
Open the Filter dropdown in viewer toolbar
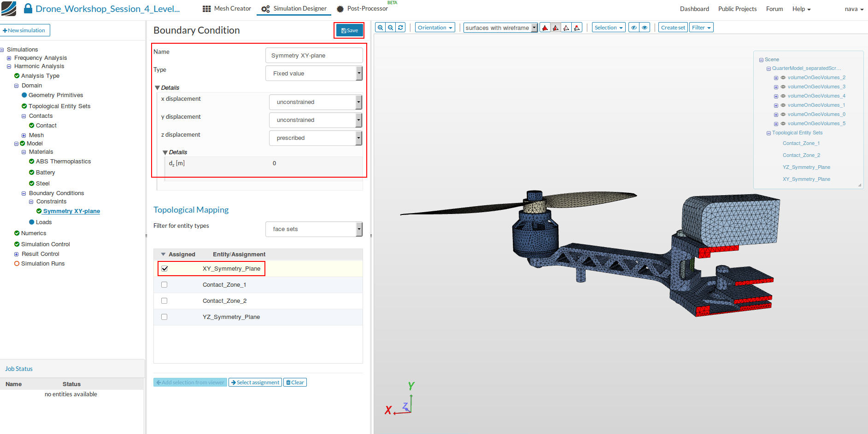[x=701, y=28]
